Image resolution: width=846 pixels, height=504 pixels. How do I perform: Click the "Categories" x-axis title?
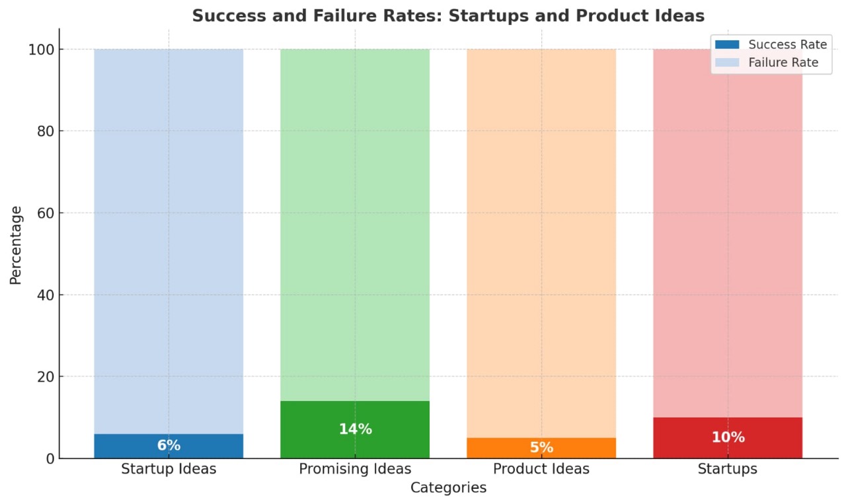(448, 488)
